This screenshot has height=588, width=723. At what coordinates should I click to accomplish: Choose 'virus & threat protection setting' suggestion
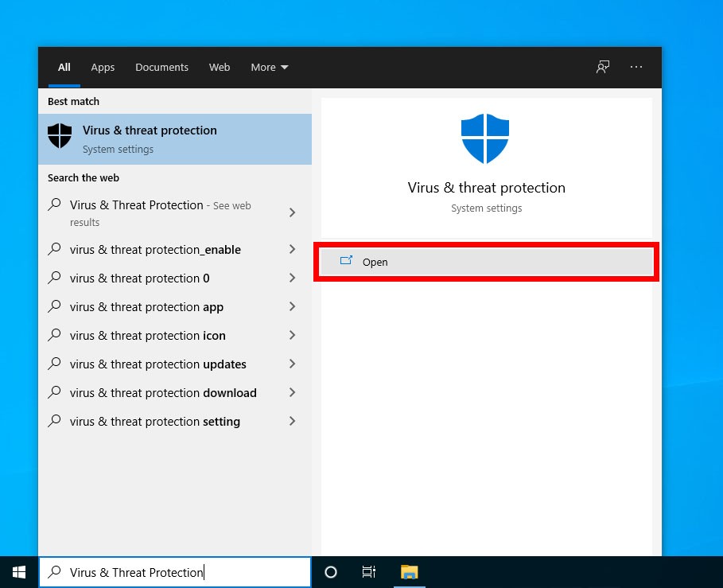[155, 422]
